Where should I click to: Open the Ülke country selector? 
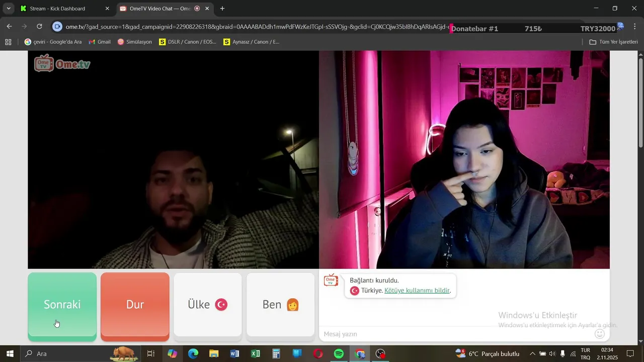coord(208,305)
